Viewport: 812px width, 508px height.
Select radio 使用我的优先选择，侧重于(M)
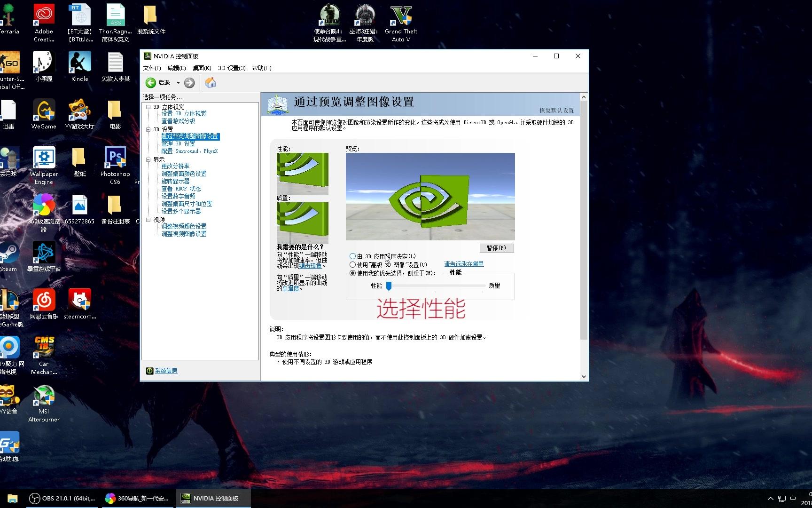pyautogui.click(x=352, y=273)
